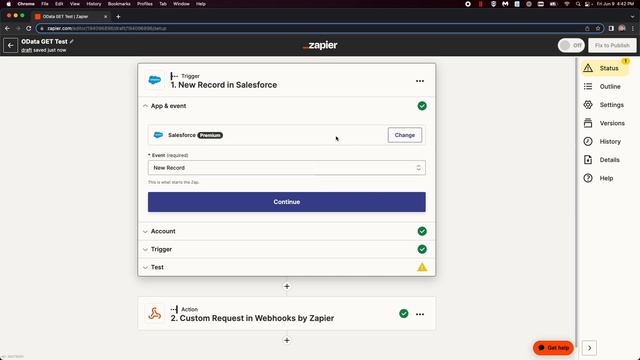Open Apple menu in menu bar
The image size is (640, 360).
click(x=9, y=4)
